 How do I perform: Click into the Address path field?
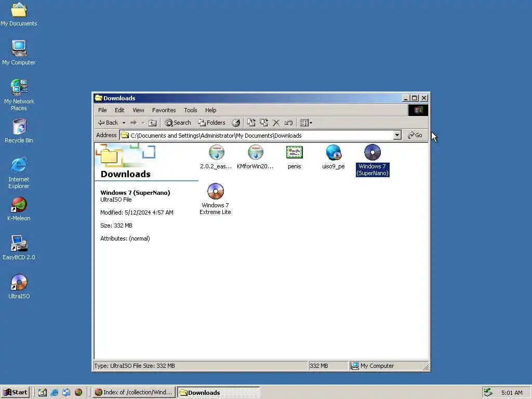click(257, 135)
